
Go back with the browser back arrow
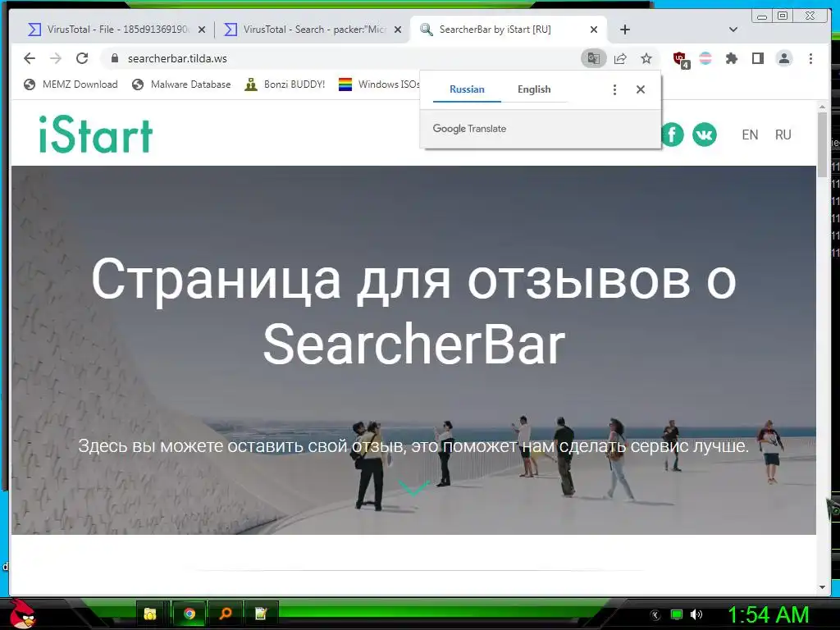30,58
